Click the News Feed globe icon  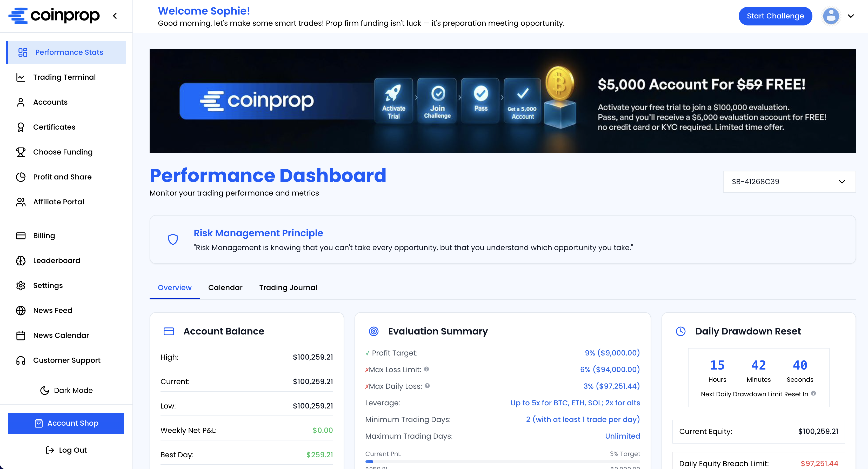(x=21, y=310)
